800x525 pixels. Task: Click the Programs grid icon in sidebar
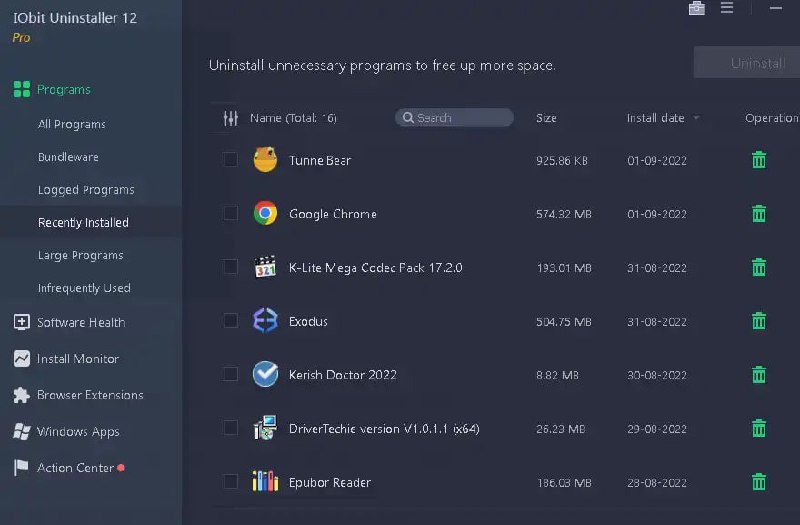pyautogui.click(x=21, y=89)
